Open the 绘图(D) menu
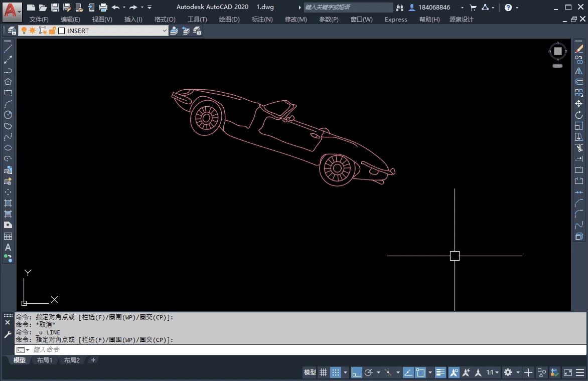 click(x=229, y=20)
